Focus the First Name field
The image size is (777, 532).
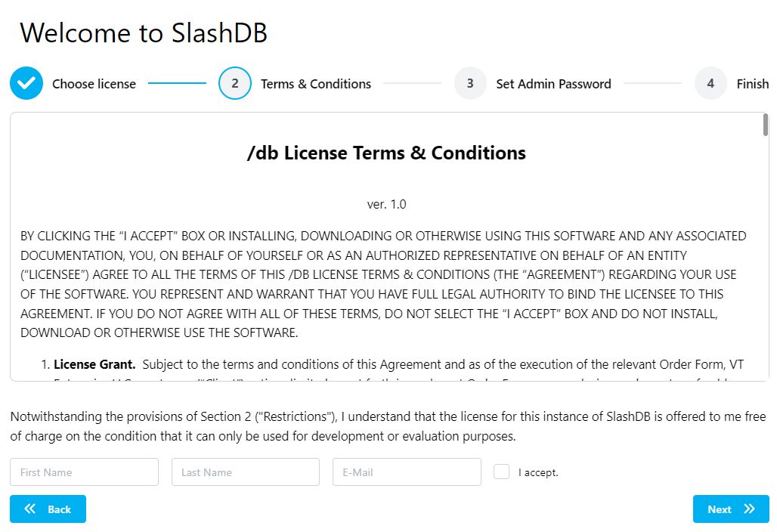(84, 472)
